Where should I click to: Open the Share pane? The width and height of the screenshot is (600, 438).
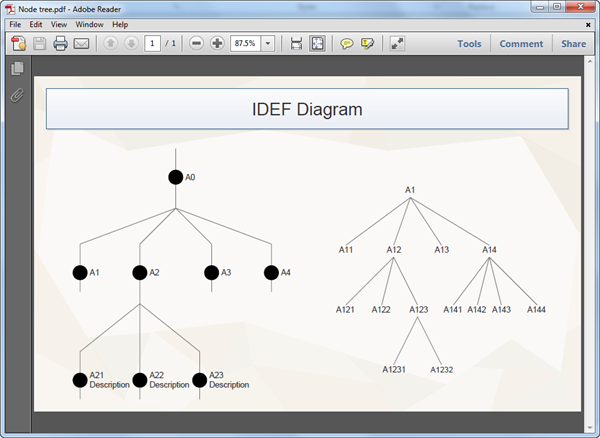point(573,44)
